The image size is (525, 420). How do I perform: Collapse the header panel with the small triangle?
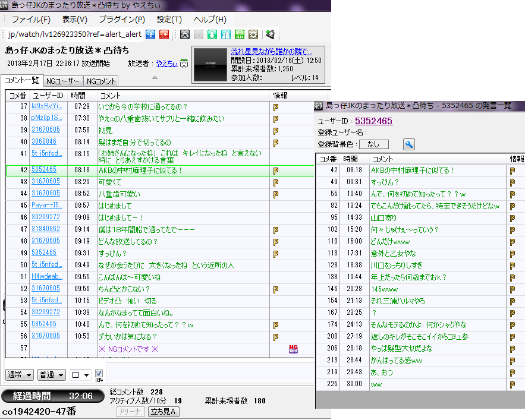155,78
